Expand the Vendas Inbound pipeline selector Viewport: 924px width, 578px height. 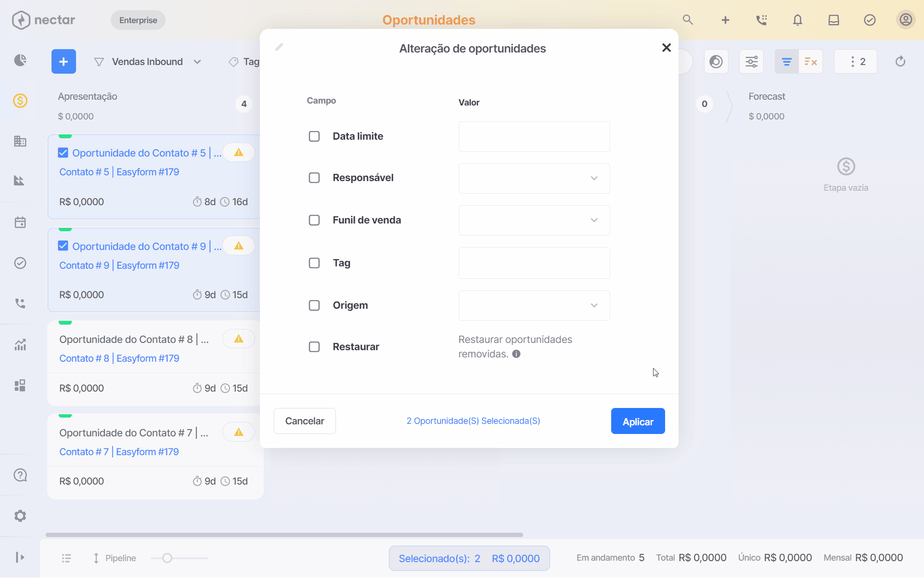tap(148, 62)
